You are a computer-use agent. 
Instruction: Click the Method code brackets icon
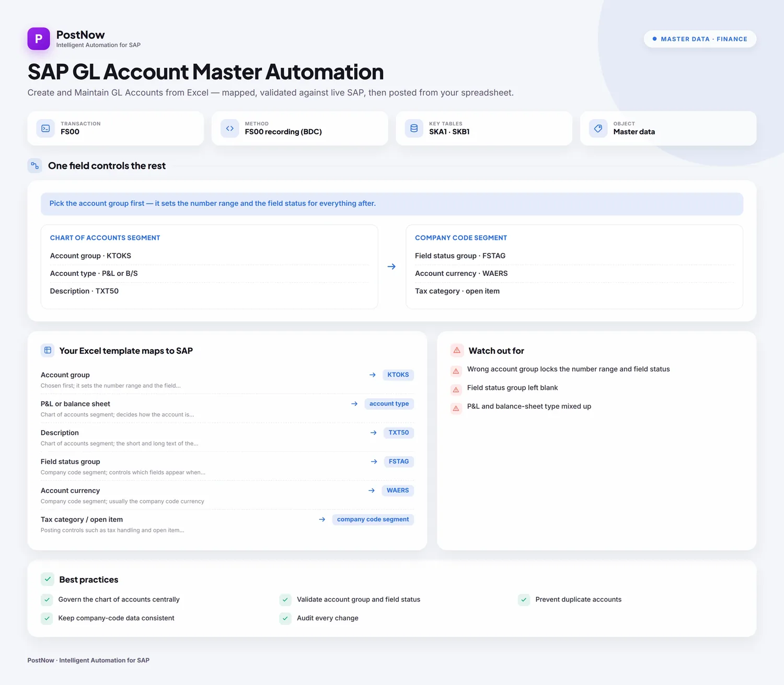(x=230, y=128)
